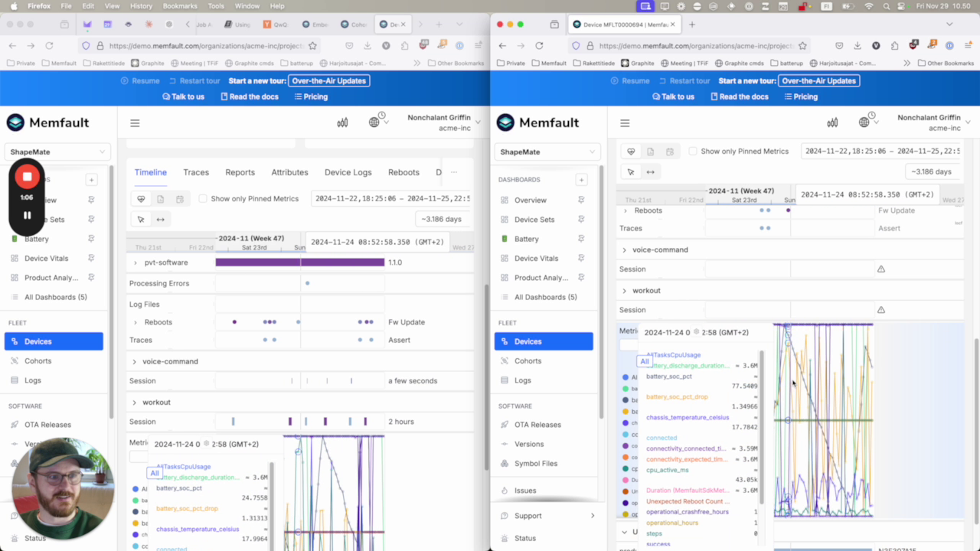This screenshot has height=551, width=980.
Task: Enable Show only Pinned Metrics in right window
Action: (x=693, y=152)
